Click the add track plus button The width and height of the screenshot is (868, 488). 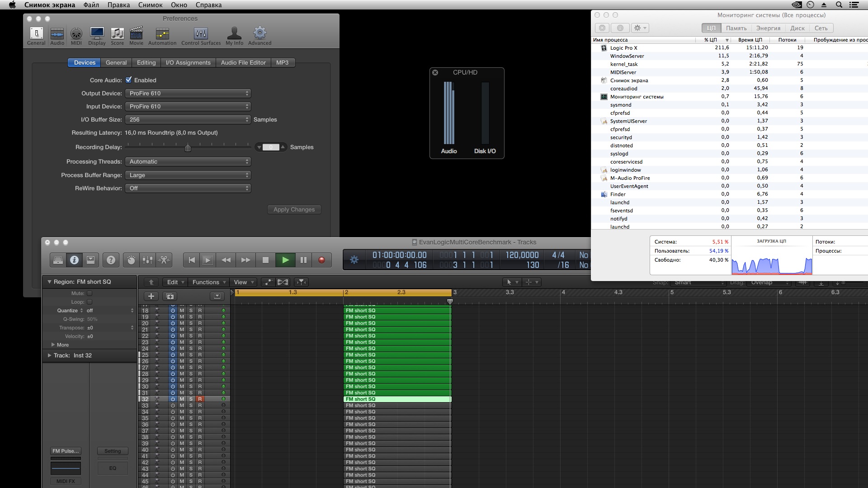coord(151,296)
